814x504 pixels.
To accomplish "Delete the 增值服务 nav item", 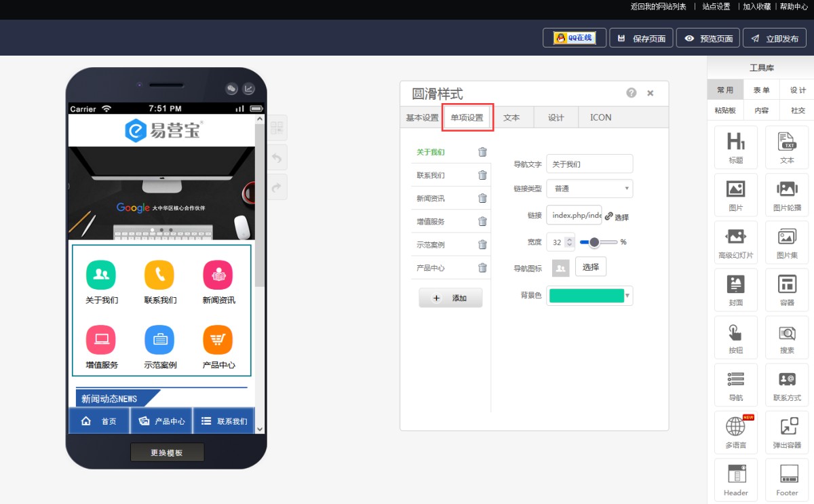I will (482, 221).
